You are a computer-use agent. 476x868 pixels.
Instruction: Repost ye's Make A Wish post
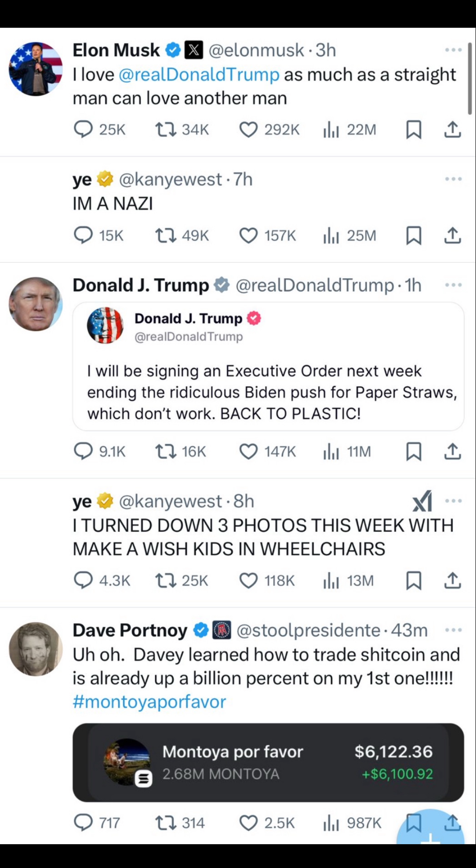coord(166,581)
